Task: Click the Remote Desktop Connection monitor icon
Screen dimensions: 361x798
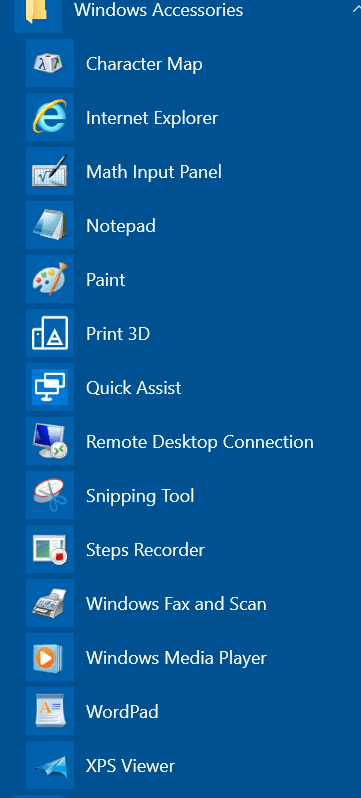Action: point(50,441)
